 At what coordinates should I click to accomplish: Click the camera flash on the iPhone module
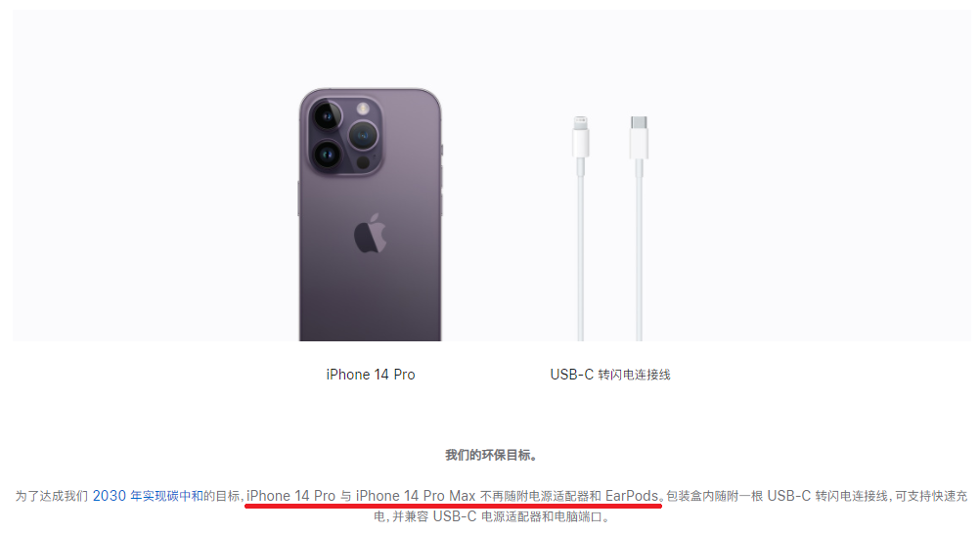pos(363,109)
